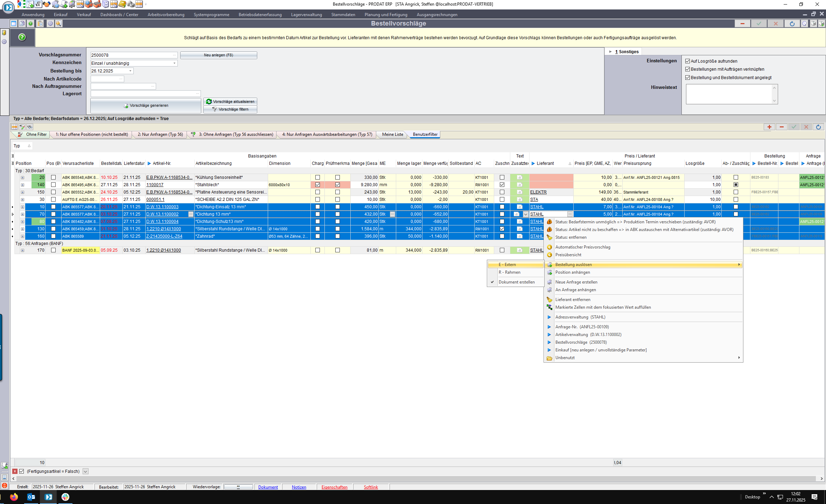The image size is (826, 504).
Task: Click the Wiedervorlage field in status bar
Action: coord(238,487)
